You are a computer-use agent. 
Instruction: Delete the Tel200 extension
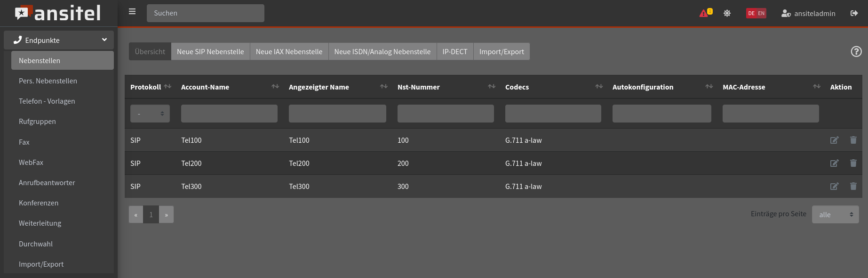pyautogui.click(x=853, y=163)
